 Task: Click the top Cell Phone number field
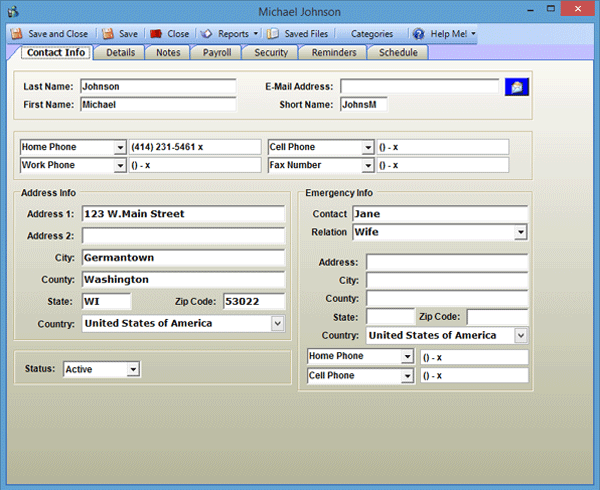pyautogui.click(x=443, y=147)
